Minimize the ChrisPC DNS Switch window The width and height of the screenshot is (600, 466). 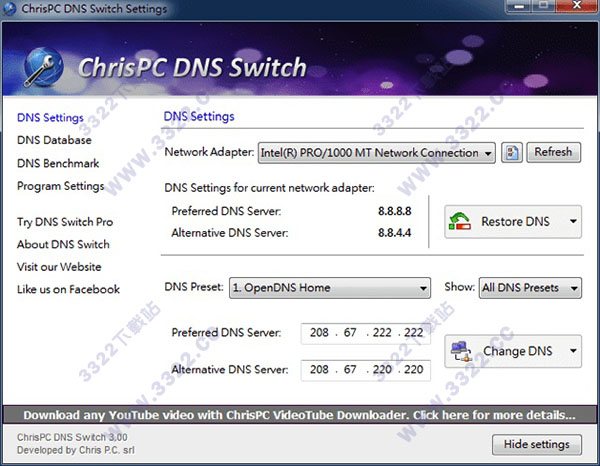click(x=519, y=7)
